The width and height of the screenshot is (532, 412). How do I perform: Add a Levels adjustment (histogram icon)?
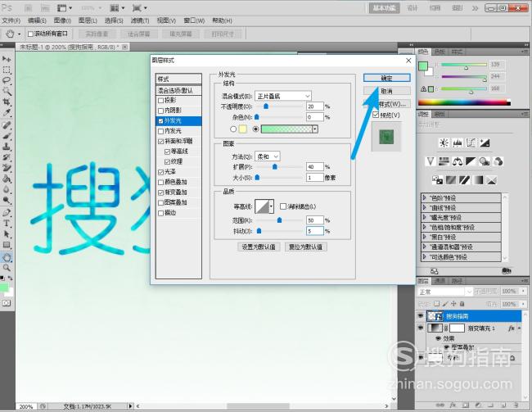(458, 143)
